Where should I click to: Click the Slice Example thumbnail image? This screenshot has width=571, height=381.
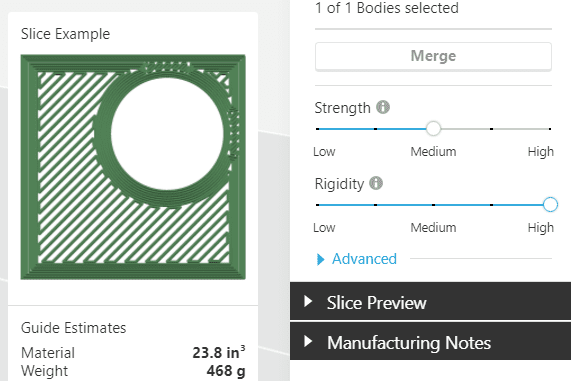point(133,167)
